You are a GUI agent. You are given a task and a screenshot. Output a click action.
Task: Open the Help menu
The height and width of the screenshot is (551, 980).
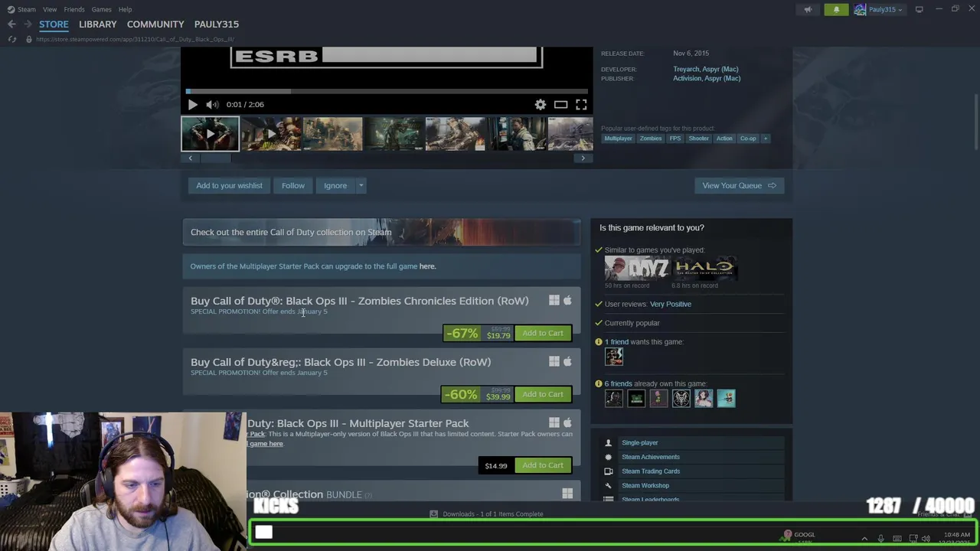coord(125,9)
